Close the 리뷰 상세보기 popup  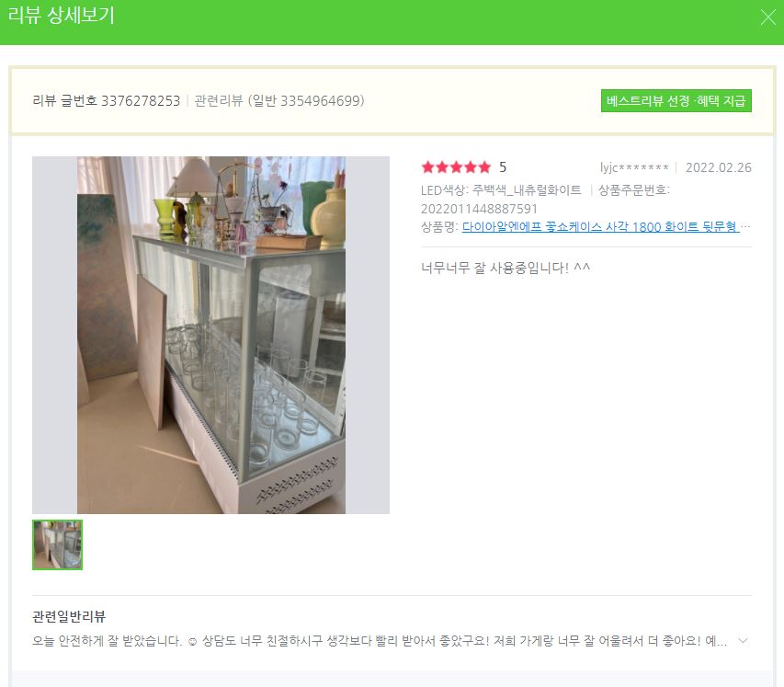(767, 17)
